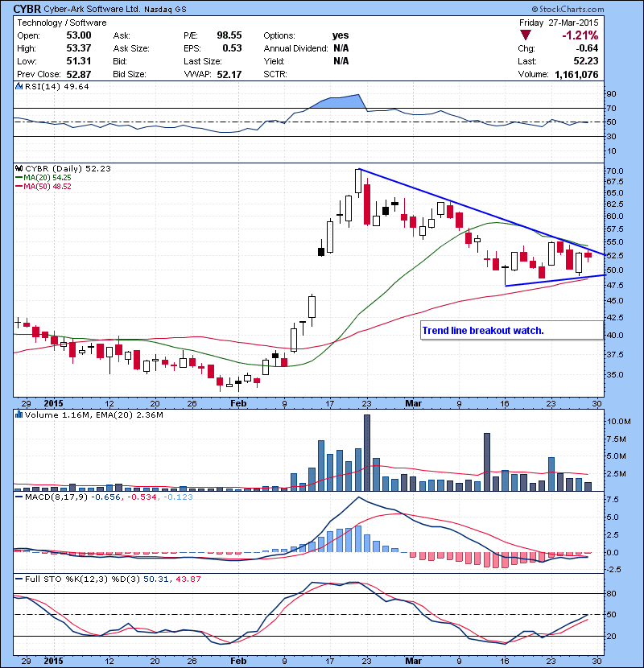The width and height of the screenshot is (644, 668).
Task: Click the Mar date label on the bottom axis
Action: [413, 661]
